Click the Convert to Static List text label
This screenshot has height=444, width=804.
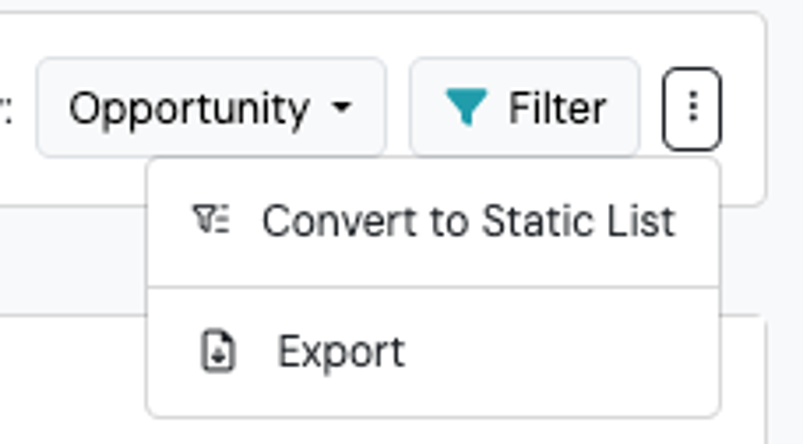click(x=469, y=221)
